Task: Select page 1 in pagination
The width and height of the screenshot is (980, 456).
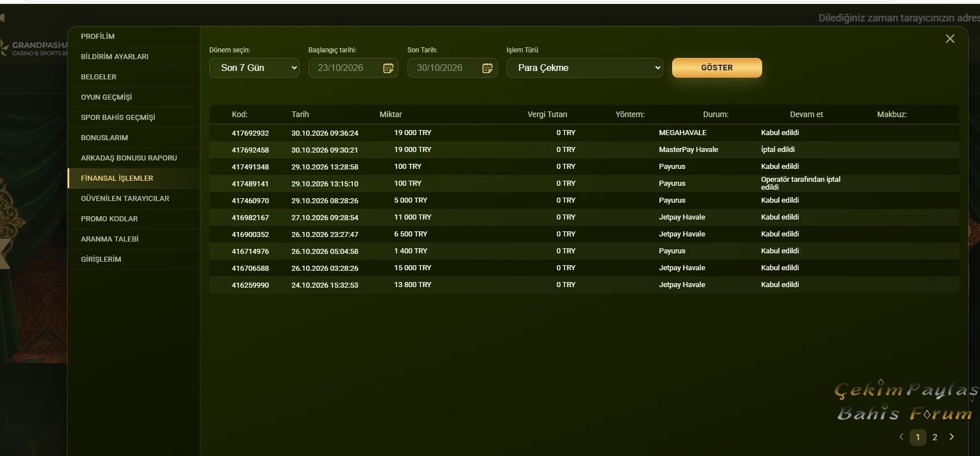Action: click(x=918, y=437)
